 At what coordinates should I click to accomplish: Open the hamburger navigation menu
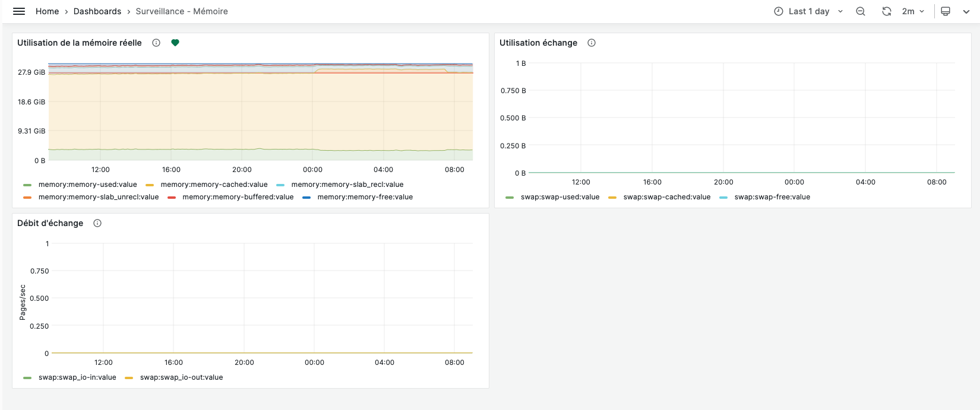(19, 11)
